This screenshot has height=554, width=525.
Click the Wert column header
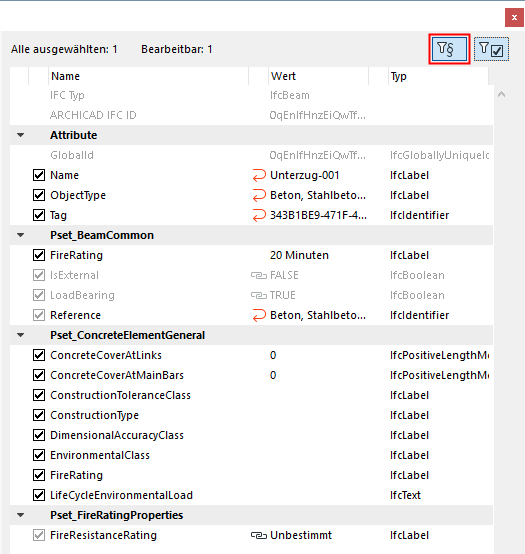(318, 76)
